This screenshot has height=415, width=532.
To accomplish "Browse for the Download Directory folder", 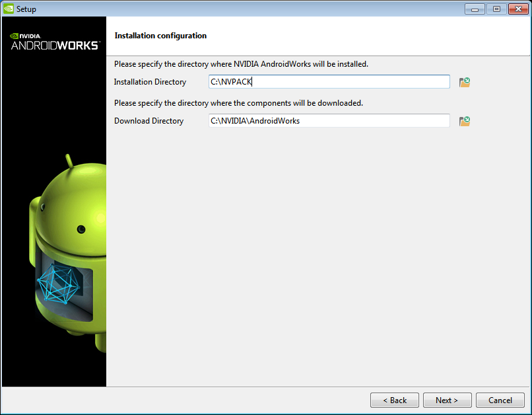I will click(x=465, y=121).
